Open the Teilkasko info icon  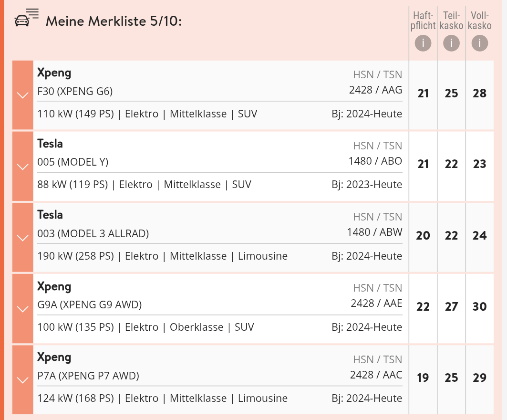click(451, 43)
